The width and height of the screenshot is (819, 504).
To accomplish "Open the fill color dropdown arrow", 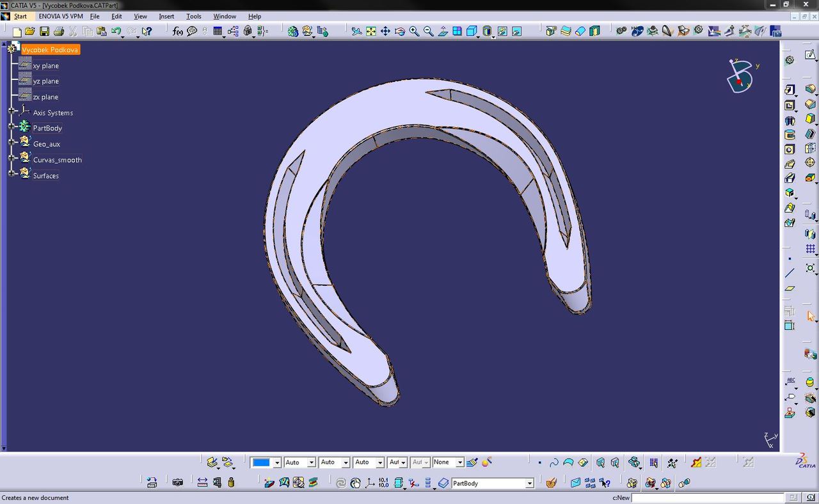I will click(x=277, y=462).
